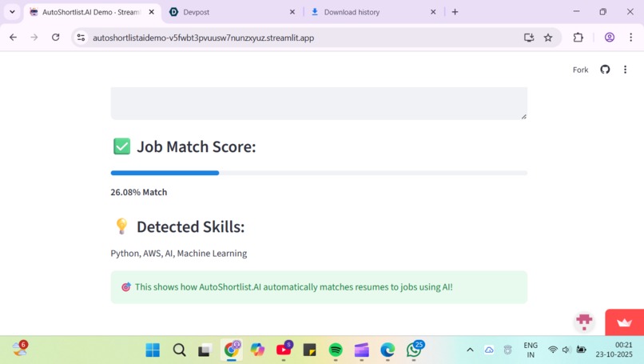Bookmark this page with star icon

(548, 38)
